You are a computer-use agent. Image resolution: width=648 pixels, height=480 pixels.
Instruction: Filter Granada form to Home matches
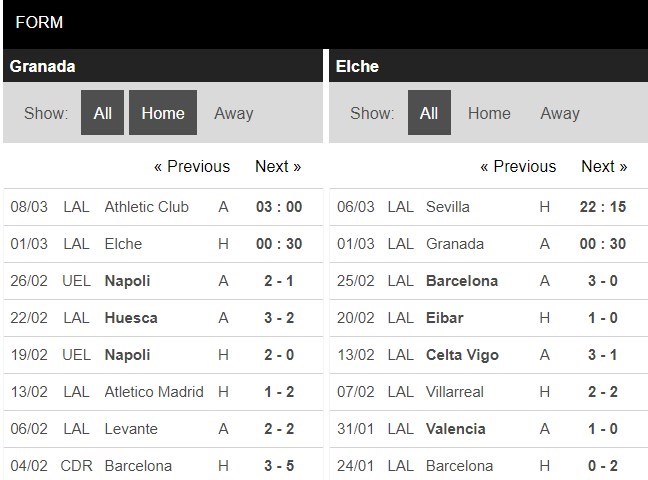pyautogui.click(x=163, y=113)
